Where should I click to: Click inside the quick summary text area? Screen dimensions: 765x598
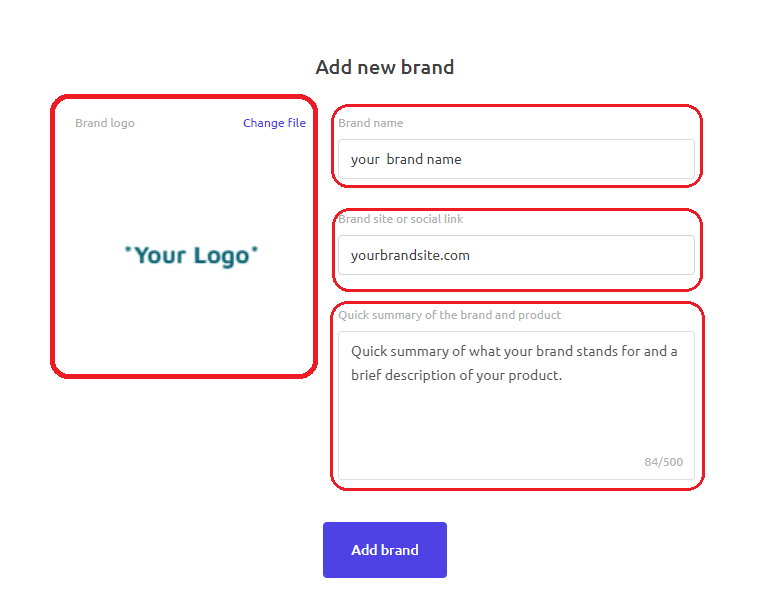click(x=516, y=405)
